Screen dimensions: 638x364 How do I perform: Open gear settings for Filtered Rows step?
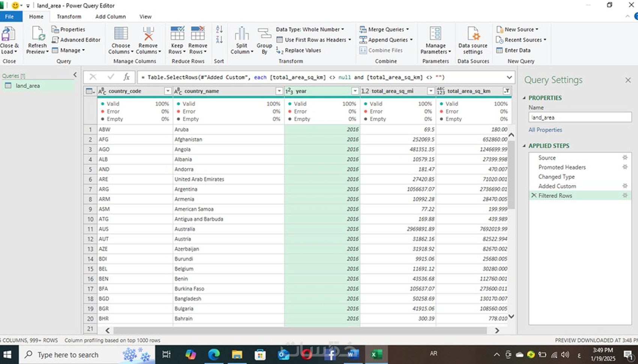click(625, 195)
